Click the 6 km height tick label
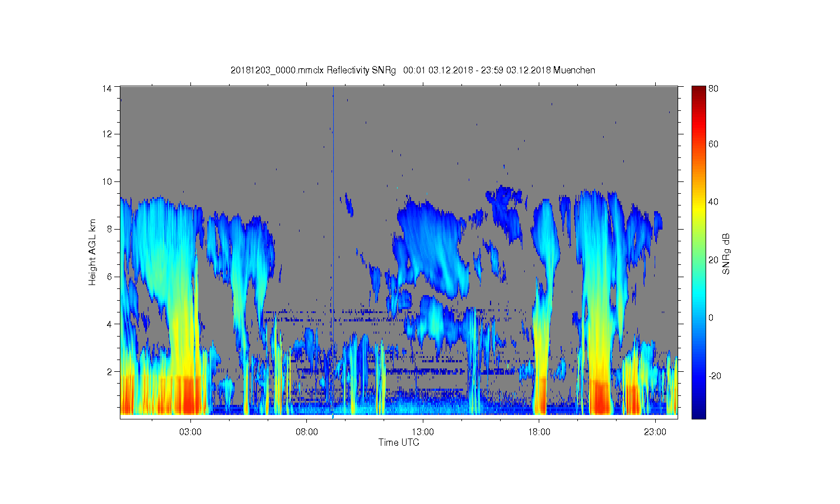 [110, 277]
